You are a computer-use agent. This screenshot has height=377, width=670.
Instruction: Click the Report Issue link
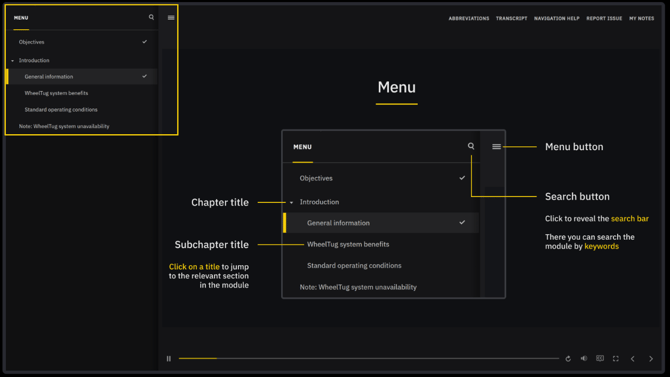coord(604,18)
